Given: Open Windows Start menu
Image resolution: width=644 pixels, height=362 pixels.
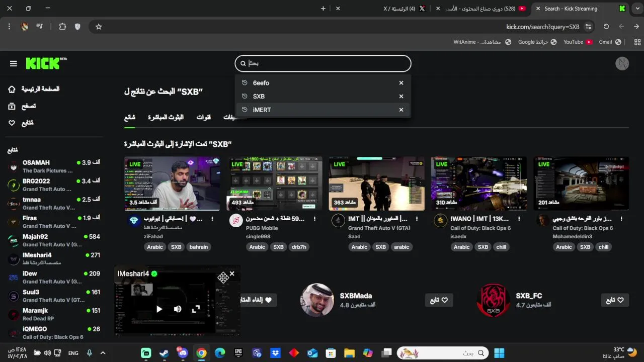Looking at the screenshot, I should (x=500, y=353).
